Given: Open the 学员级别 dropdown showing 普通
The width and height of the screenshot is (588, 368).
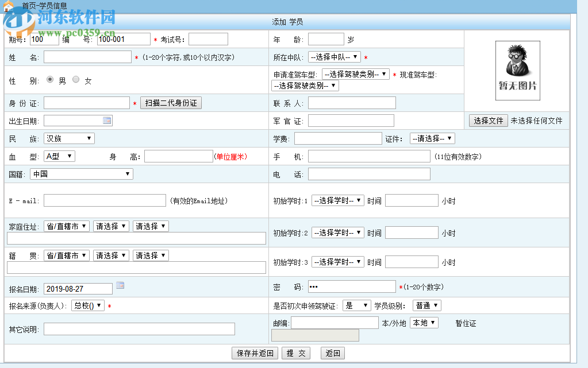Looking at the screenshot, I should click(x=426, y=305).
